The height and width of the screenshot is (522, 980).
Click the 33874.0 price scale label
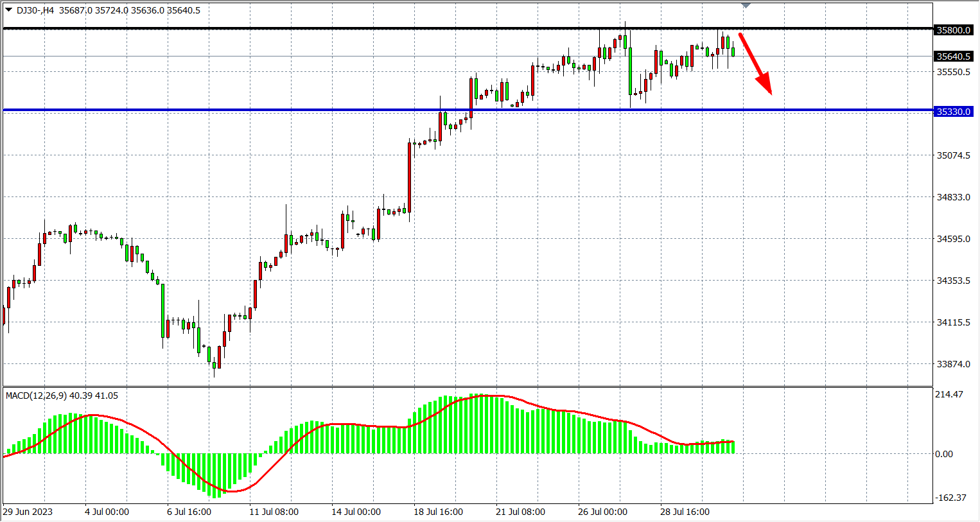(x=953, y=364)
